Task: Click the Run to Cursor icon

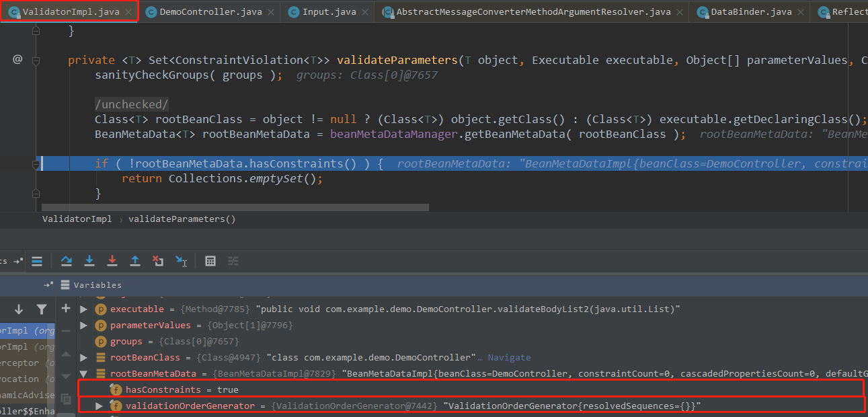Action: 181,261
